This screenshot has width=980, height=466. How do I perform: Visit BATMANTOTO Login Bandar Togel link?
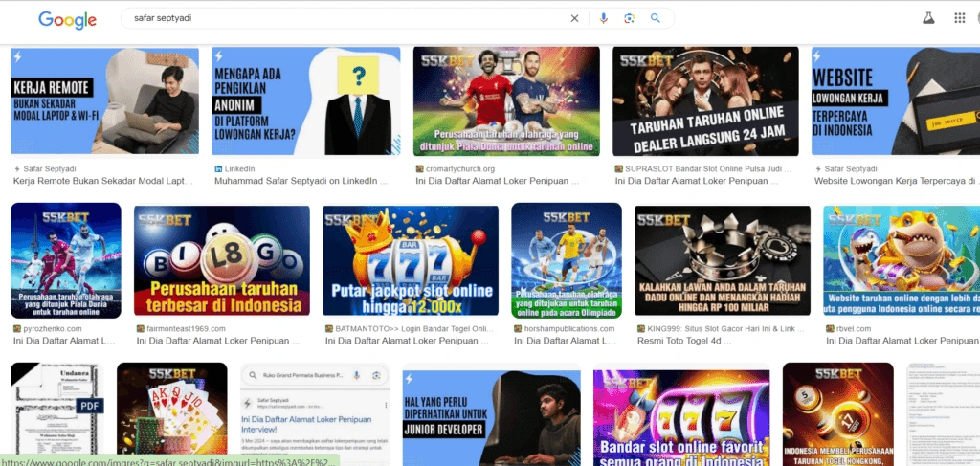pos(414,328)
